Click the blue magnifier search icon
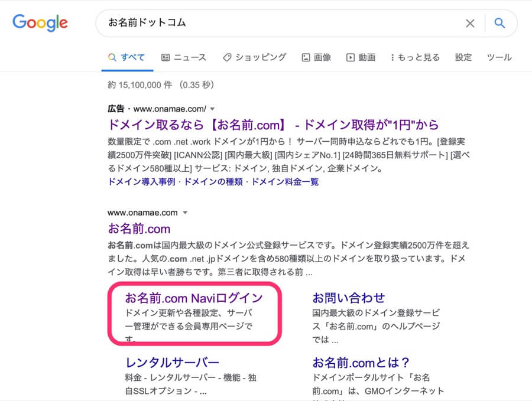 [x=500, y=24]
